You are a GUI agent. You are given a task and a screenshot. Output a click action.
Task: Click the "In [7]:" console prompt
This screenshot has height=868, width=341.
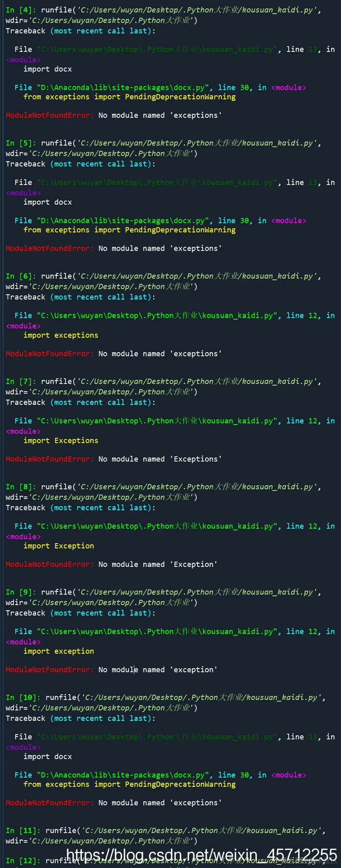tap(21, 382)
